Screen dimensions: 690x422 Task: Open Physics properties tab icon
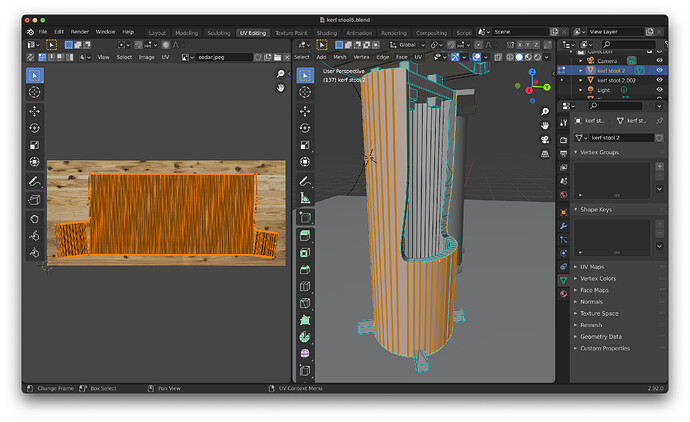(563, 253)
